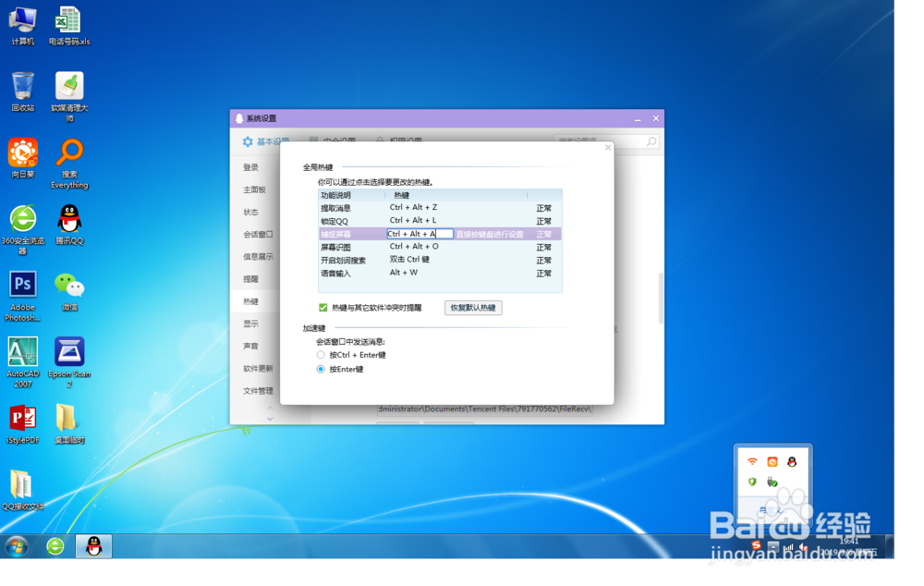Open the 登录 settings section
Image resolution: width=924 pixels, height=586 pixels.
tap(251, 167)
